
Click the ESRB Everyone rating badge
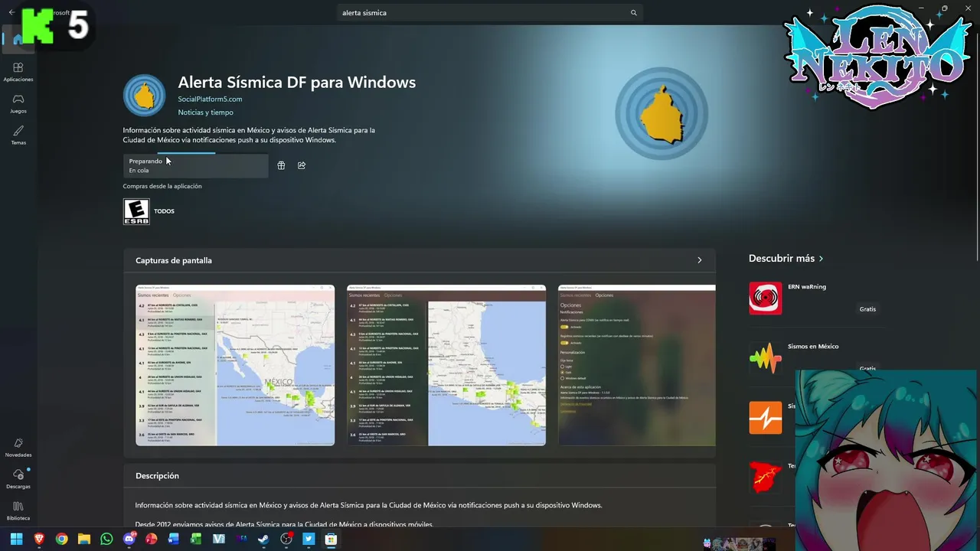[136, 211]
